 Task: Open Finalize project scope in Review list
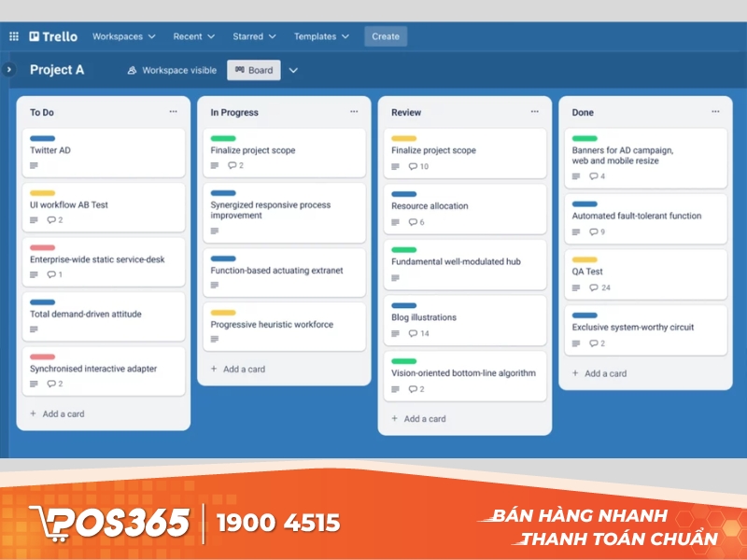click(465, 153)
